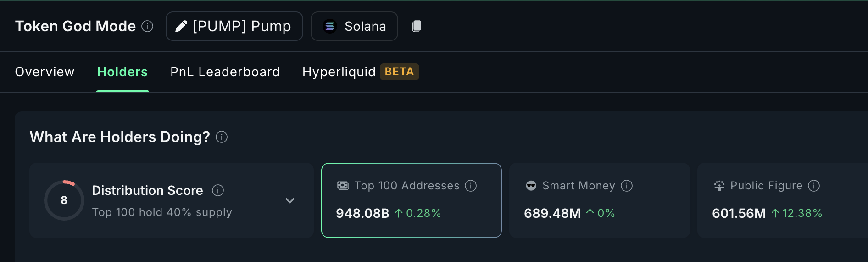The width and height of the screenshot is (868, 262).
Task: Open info tooltip for What Are Holders Doing
Action: [x=222, y=137]
